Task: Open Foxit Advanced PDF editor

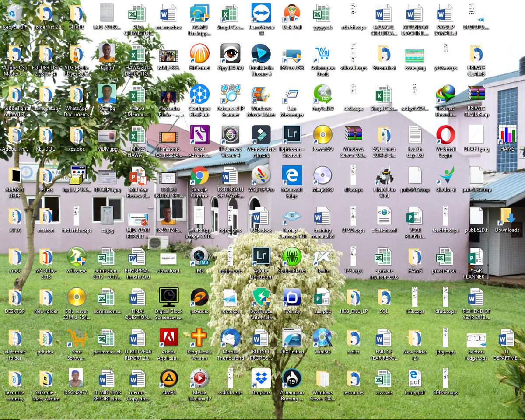Action: tap(199, 135)
